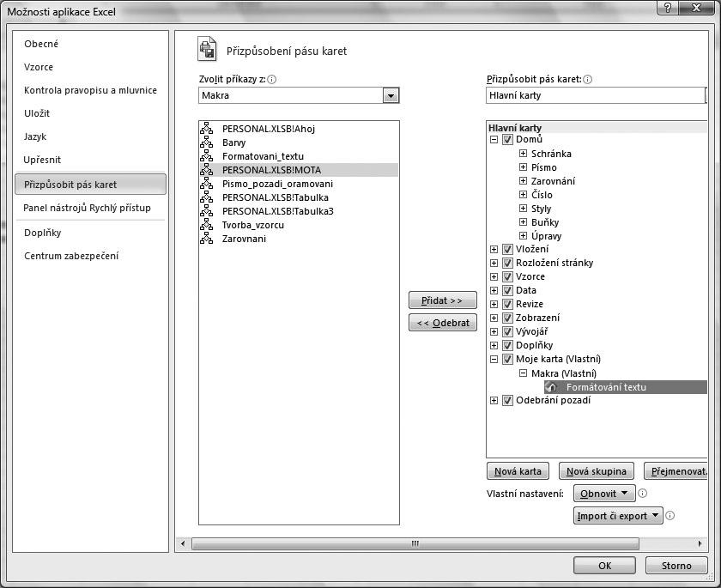Expand the Písmo group
This screenshot has height=588, width=721.
(523, 167)
